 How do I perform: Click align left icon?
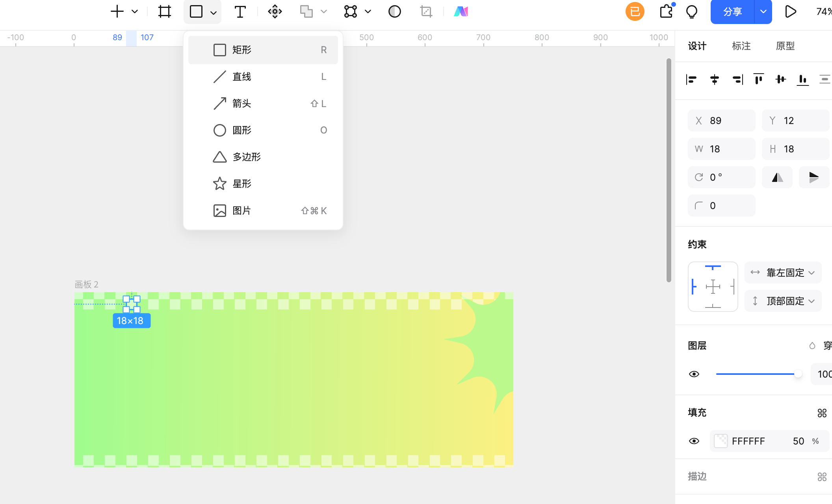point(692,80)
